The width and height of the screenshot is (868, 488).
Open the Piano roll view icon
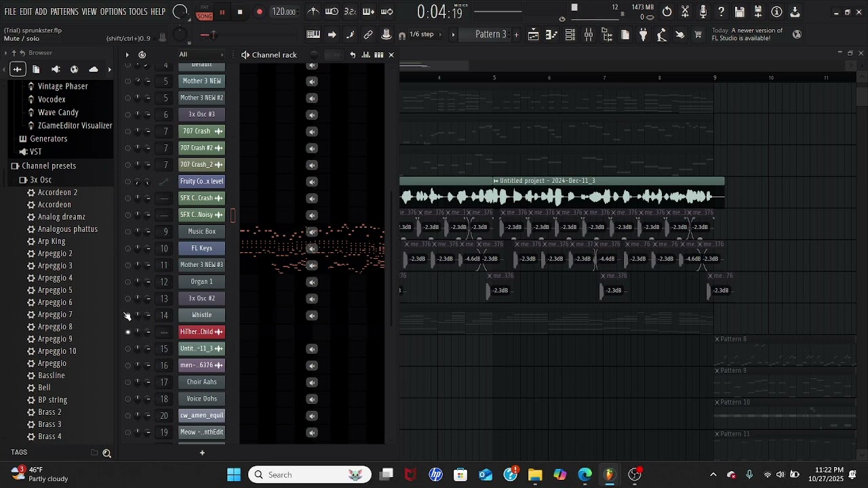coord(552,35)
